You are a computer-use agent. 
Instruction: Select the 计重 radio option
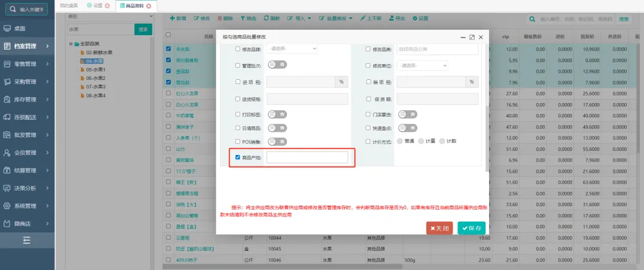tap(421, 141)
